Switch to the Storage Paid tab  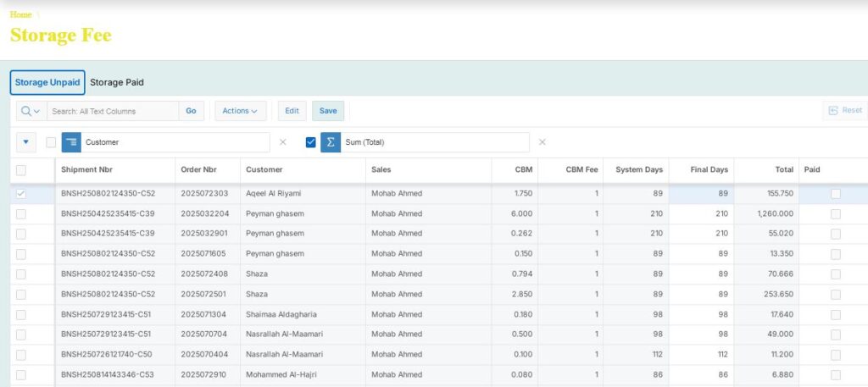point(117,83)
